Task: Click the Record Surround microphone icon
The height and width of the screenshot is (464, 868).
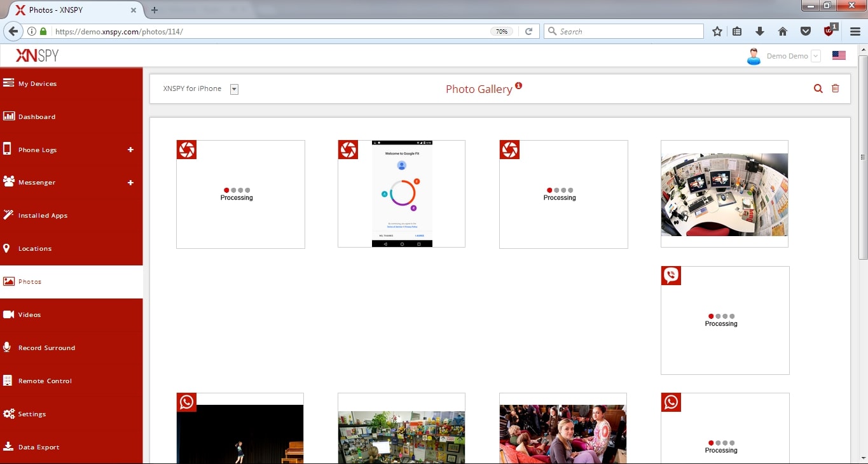Action: click(x=7, y=347)
